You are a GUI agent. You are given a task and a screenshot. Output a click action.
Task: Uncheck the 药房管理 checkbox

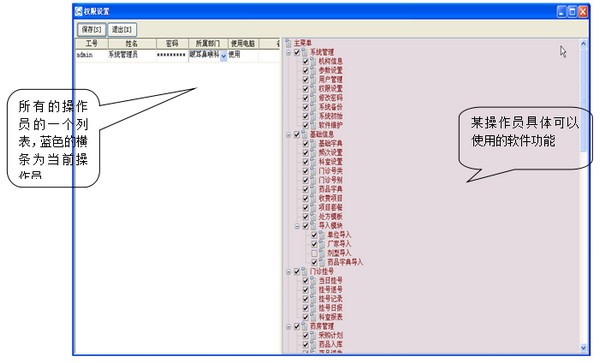pos(297,327)
